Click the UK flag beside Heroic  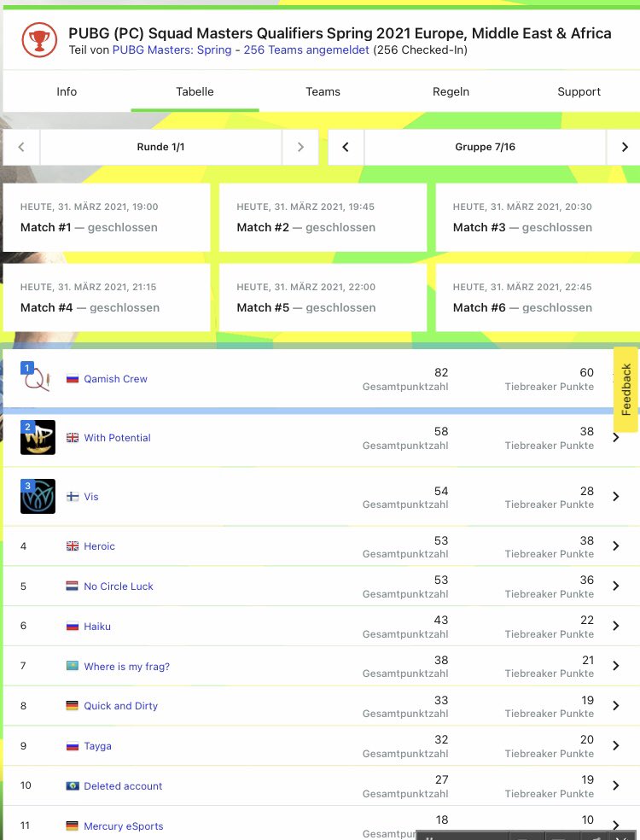[x=73, y=545]
